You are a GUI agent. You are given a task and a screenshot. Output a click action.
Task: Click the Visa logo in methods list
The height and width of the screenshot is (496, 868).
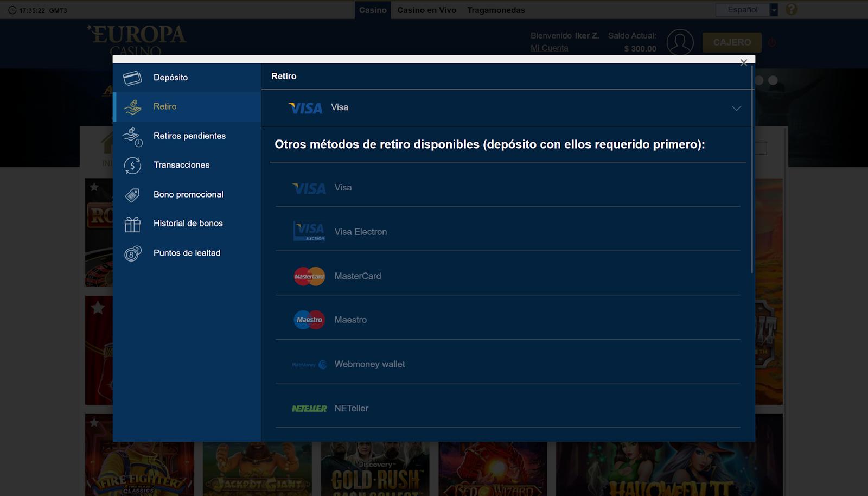pos(309,188)
